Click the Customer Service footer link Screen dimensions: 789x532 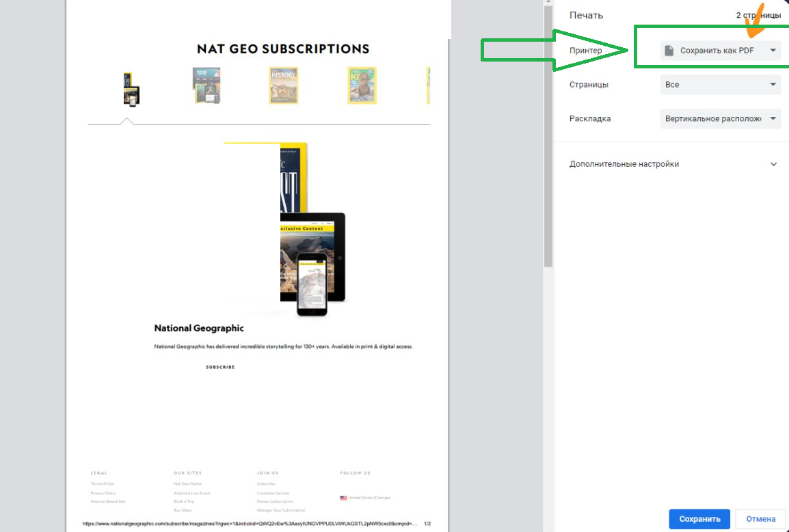click(273, 493)
